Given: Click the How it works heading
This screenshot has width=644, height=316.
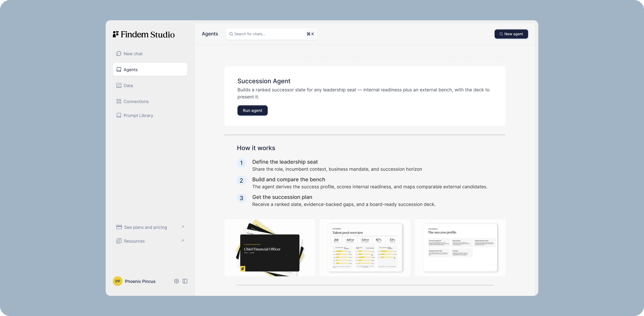Looking at the screenshot, I should coord(256,148).
